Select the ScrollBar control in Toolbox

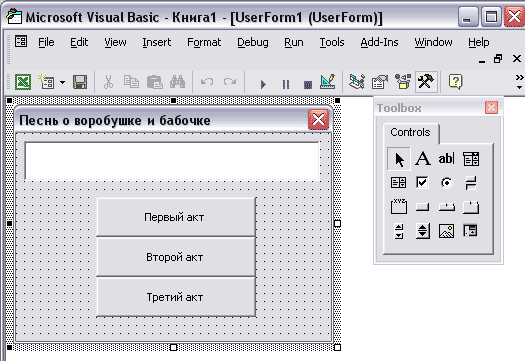click(x=398, y=231)
